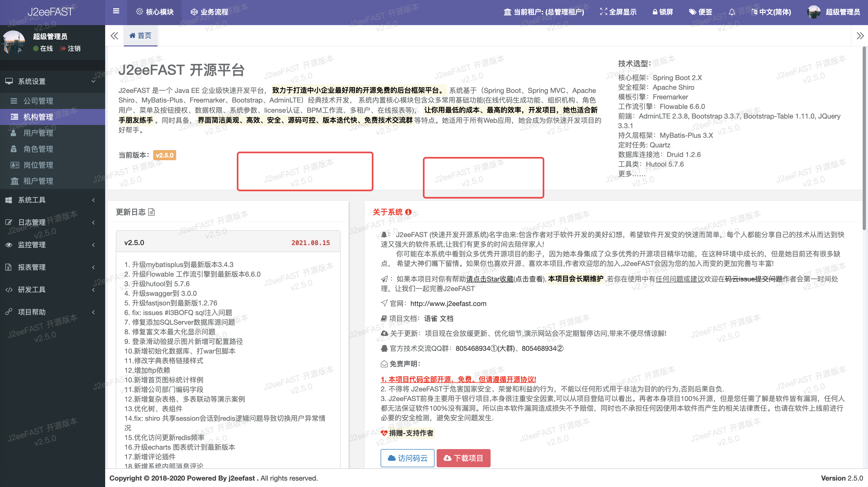Open the 核心模块 top menu
This screenshot has height=487, width=868.
point(155,12)
